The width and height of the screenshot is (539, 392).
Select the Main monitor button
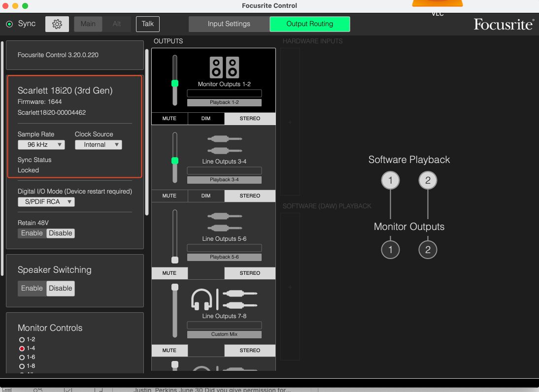point(88,24)
